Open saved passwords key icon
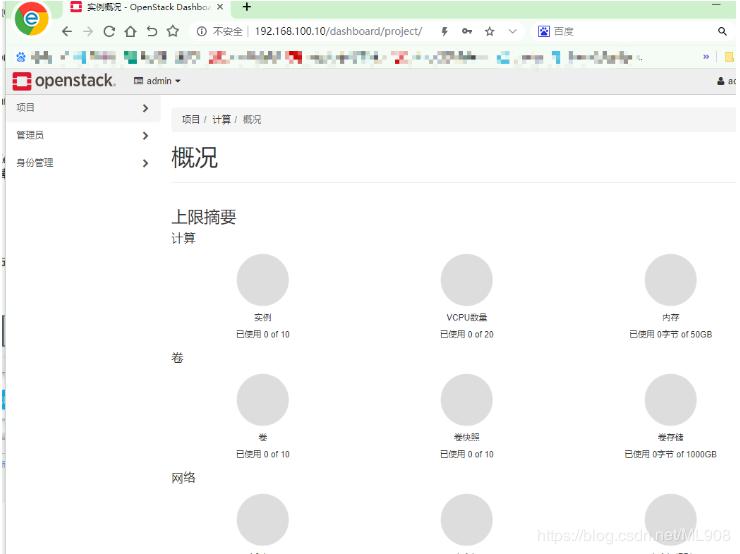 (467, 32)
